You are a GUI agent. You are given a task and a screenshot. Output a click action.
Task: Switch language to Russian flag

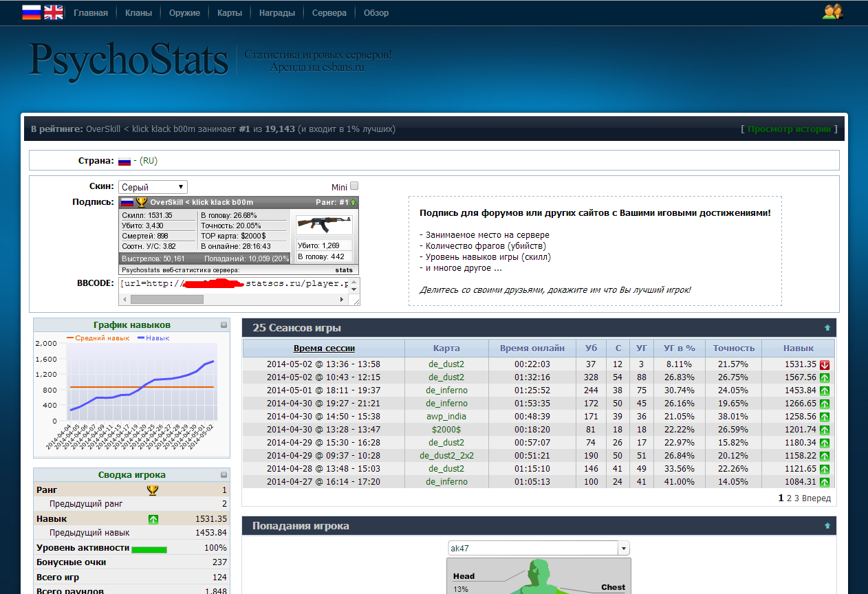click(x=31, y=12)
